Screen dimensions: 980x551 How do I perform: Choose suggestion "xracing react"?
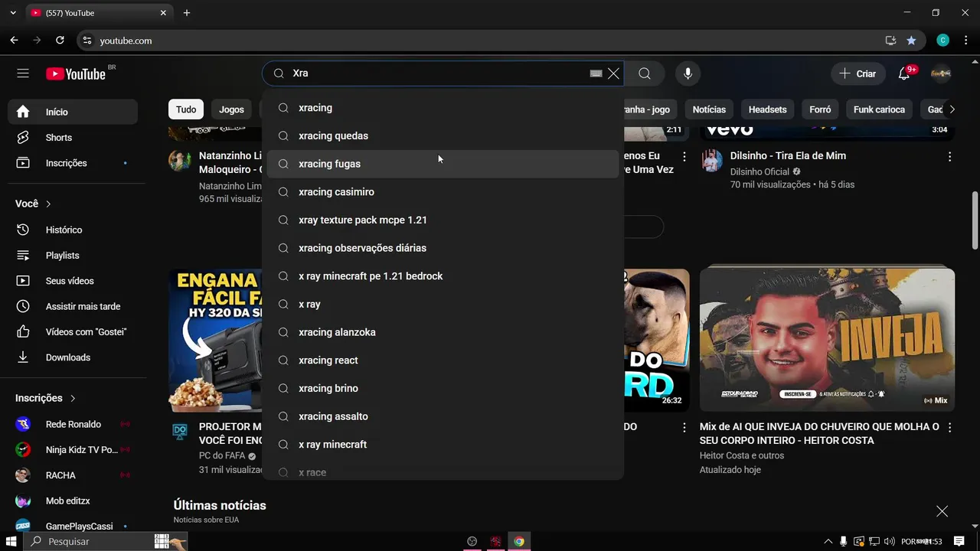pyautogui.click(x=443, y=360)
